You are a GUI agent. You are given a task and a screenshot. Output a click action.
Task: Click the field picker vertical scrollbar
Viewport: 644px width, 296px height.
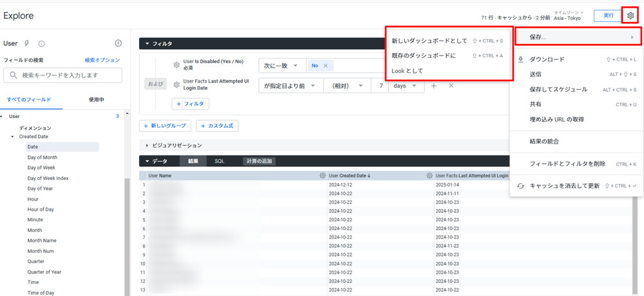coord(127,237)
